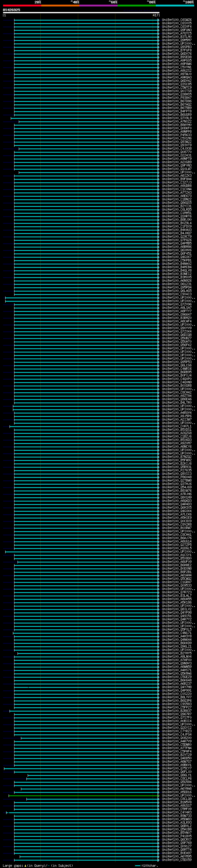The image size is (197, 868).
Task: Select label UniRef100_Q4D5D0
Action: click(177, 758)
